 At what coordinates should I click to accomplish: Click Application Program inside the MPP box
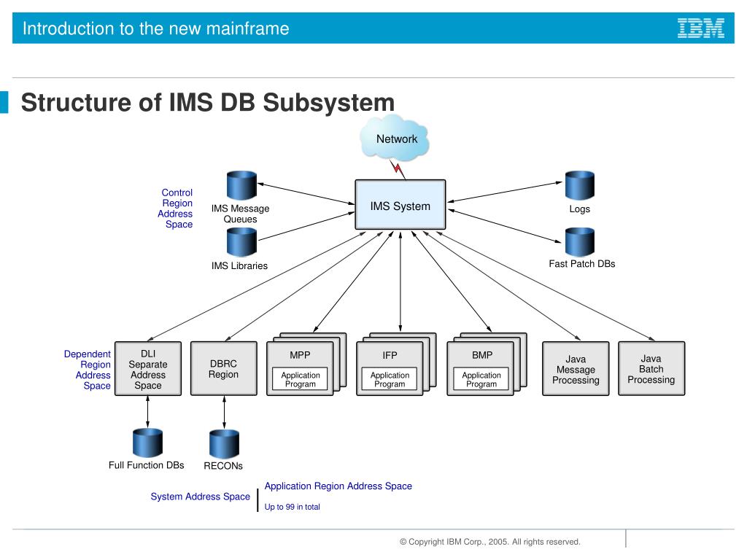pyautogui.click(x=300, y=379)
